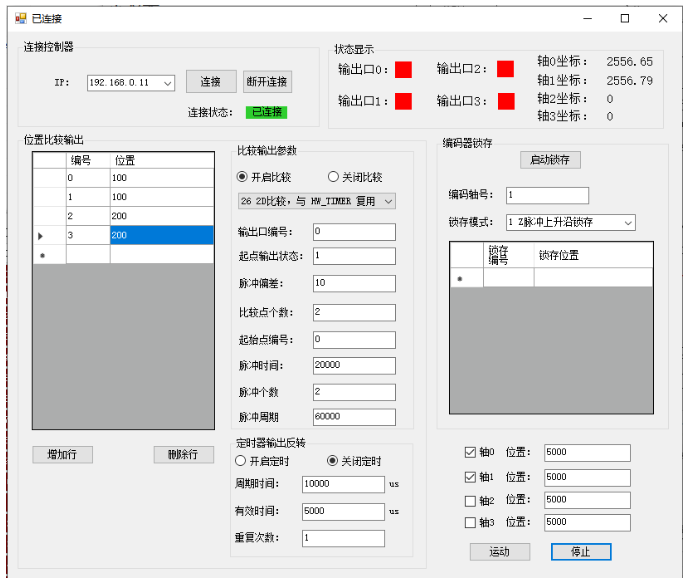
Task: Click the 编号 column header in position table
Action: pos(88,161)
